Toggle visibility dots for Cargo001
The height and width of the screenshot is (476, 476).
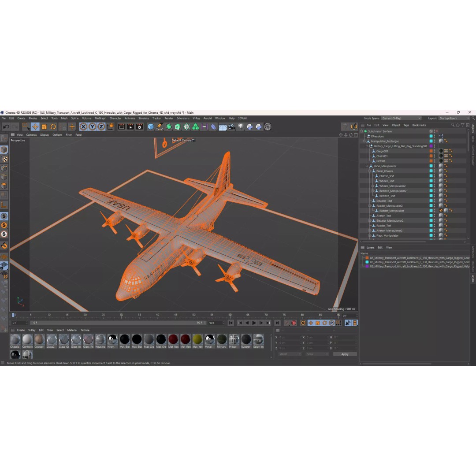point(435,151)
